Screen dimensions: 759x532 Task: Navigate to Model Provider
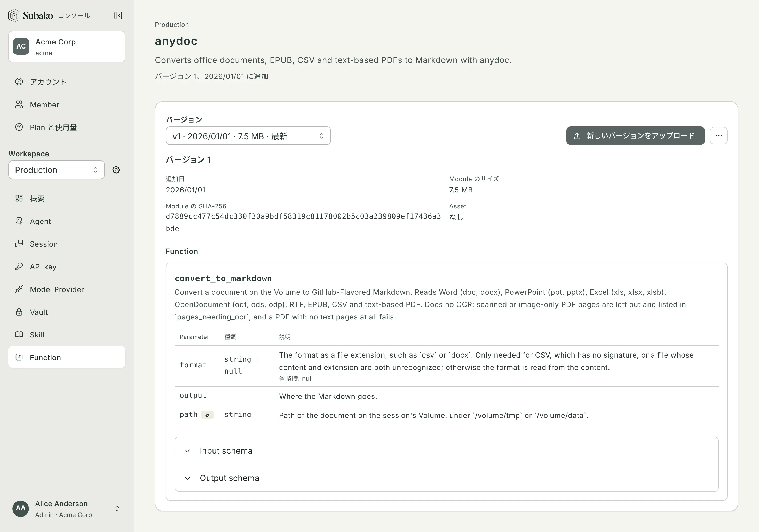67,289
